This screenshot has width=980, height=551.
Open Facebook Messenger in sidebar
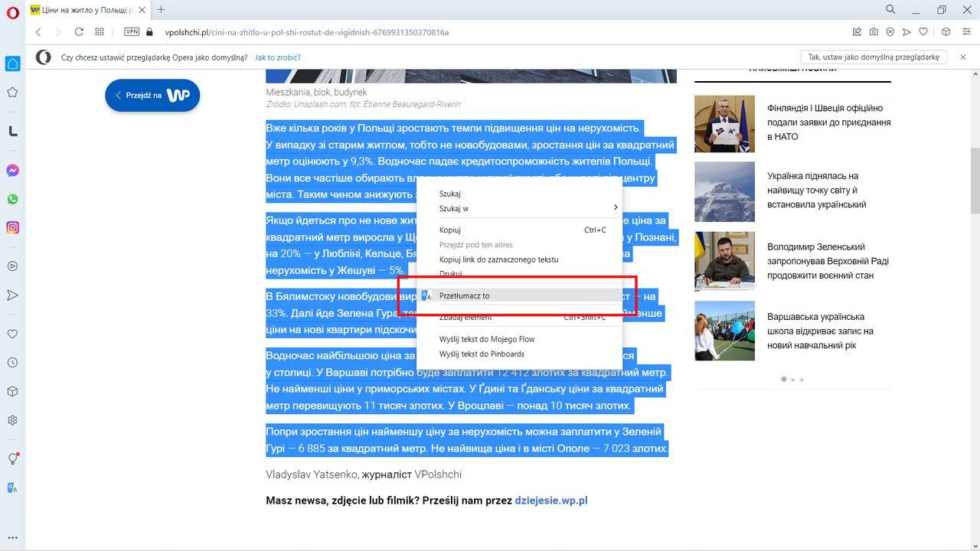click(12, 171)
